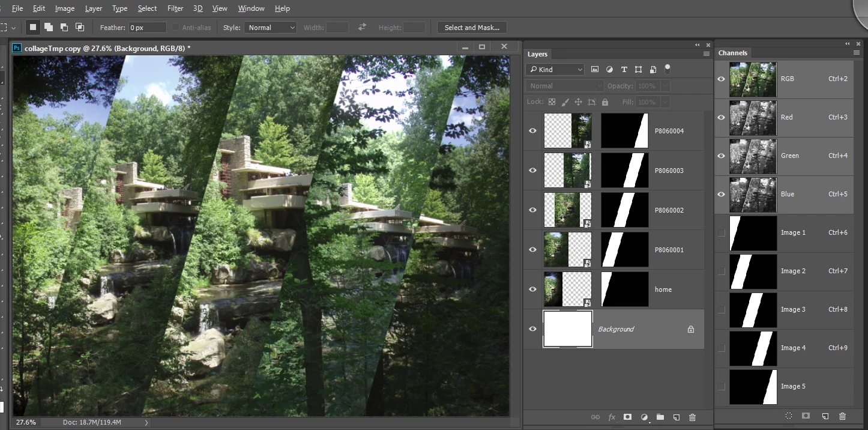This screenshot has width=868, height=430.
Task: Hide the P8060004 layer
Action: (532, 130)
